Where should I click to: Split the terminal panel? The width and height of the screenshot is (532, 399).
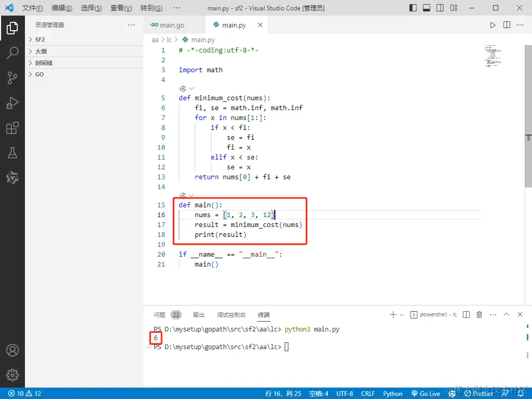point(466,314)
